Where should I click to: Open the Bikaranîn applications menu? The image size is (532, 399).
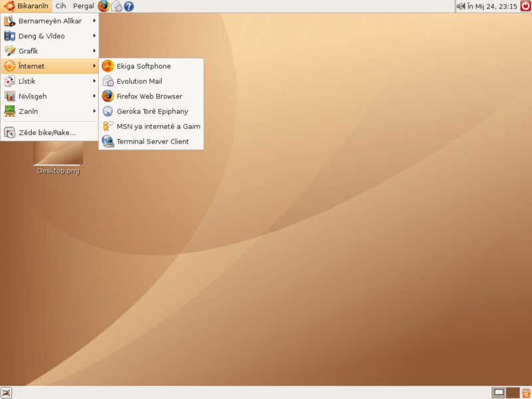27,6
